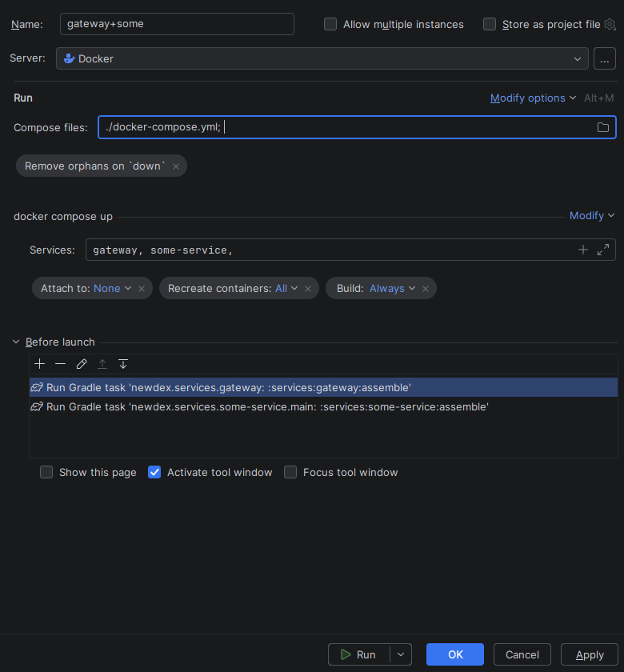Image resolution: width=624 pixels, height=672 pixels.
Task: Open the Recreate containers: All dropdown
Action: 286,288
